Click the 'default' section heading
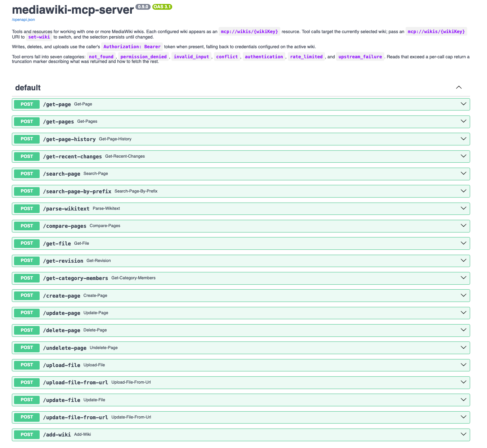This screenshot has width=487, height=448. (x=28, y=88)
